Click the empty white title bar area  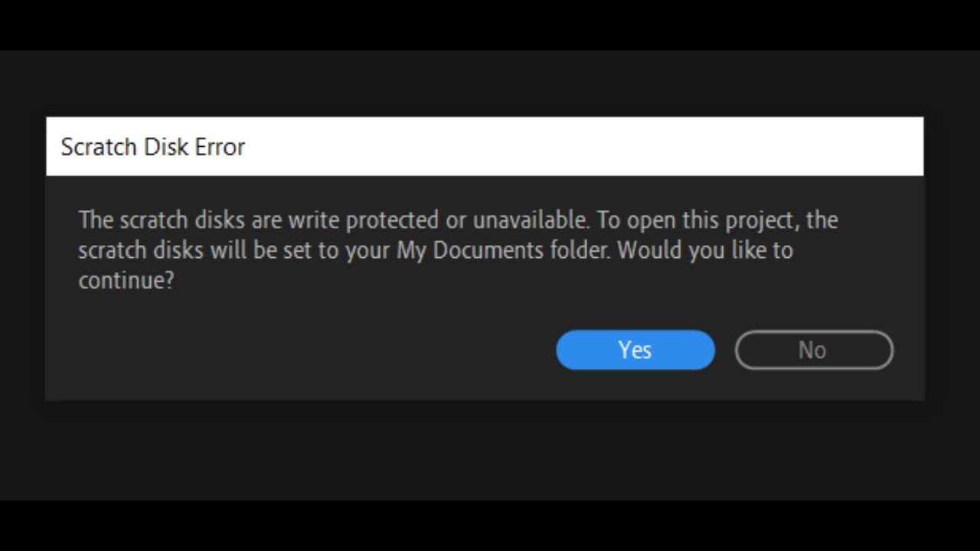coord(582,147)
